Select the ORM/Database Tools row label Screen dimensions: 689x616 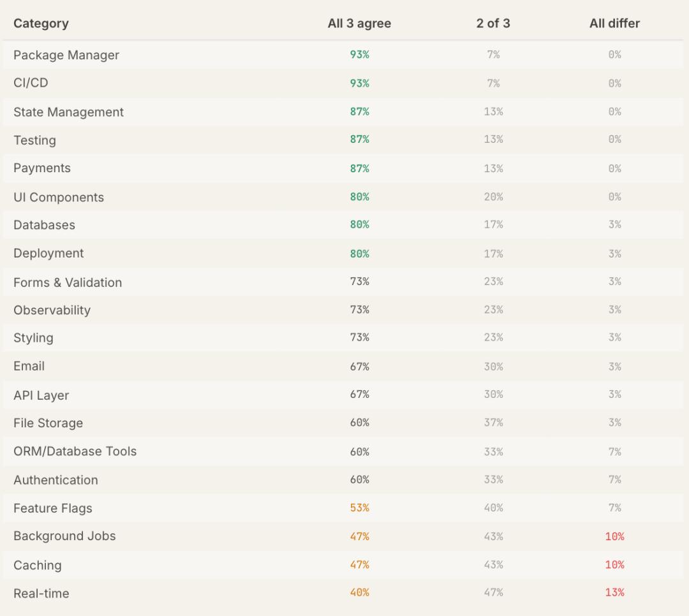pos(75,451)
